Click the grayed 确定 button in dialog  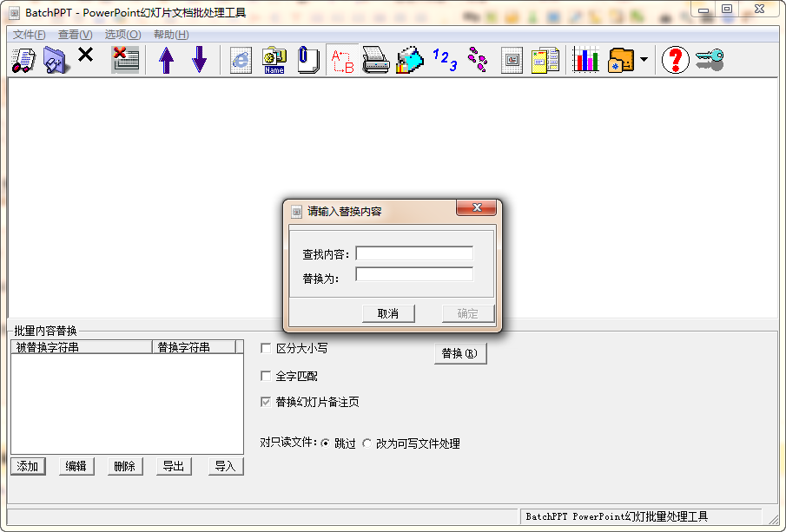pos(467,313)
